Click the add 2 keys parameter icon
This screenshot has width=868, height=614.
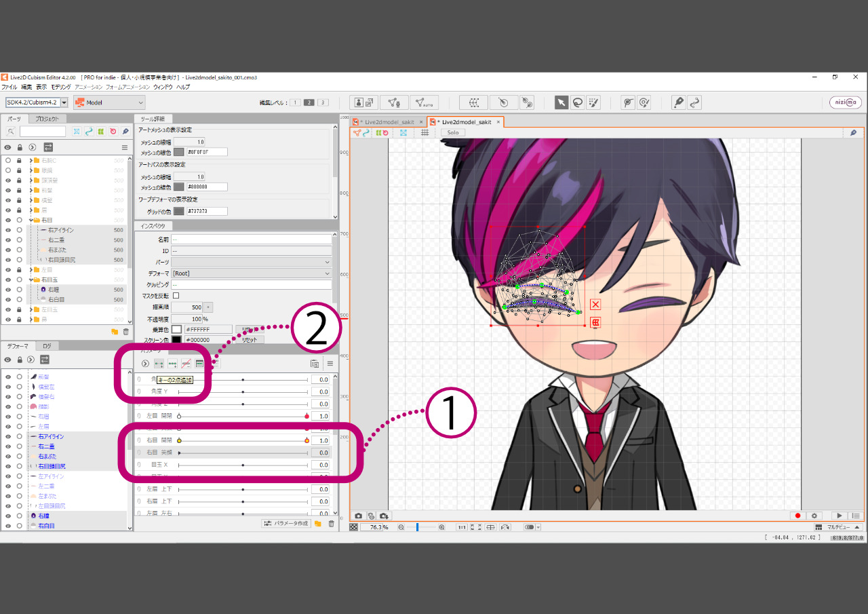pyautogui.click(x=159, y=364)
